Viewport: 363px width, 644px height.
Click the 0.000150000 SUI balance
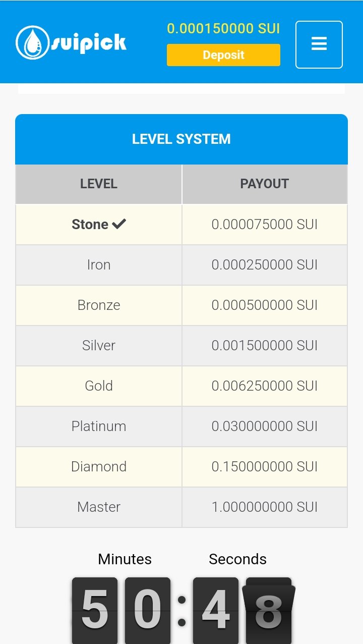(x=223, y=29)
